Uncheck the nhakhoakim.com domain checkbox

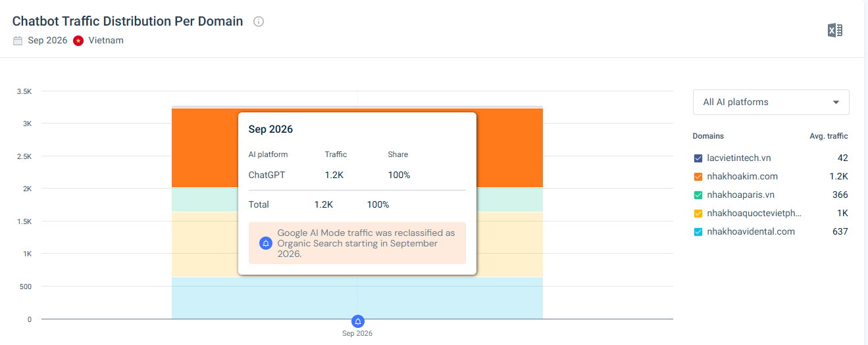coord(698,177)
